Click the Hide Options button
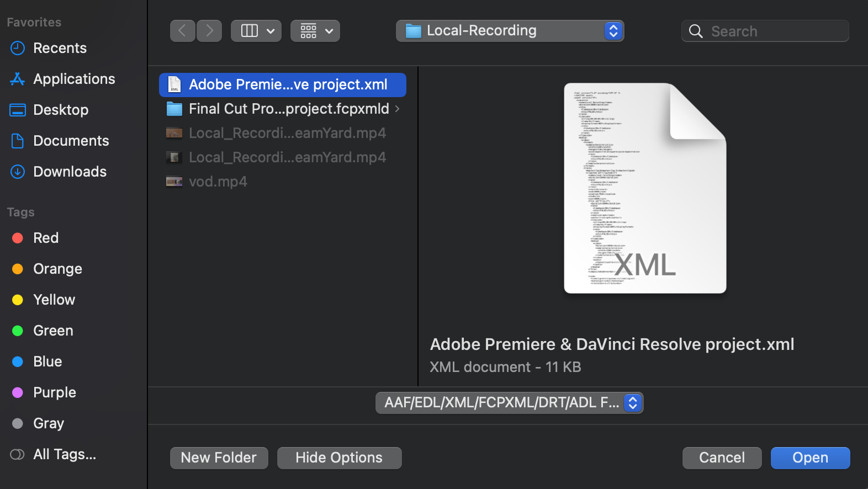Image resolution: width=868 pixels, height=489 pixels. [x=339, y=458]
